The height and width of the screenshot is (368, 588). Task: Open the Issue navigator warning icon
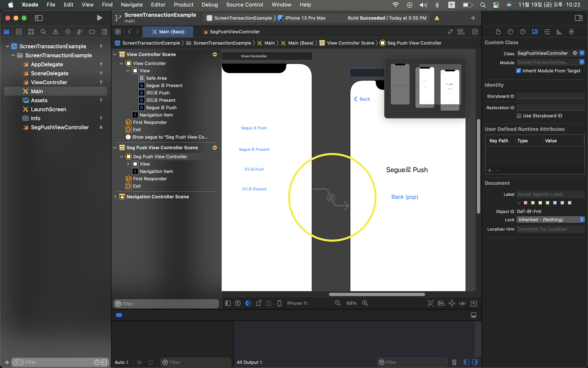(x=55, y=32)
